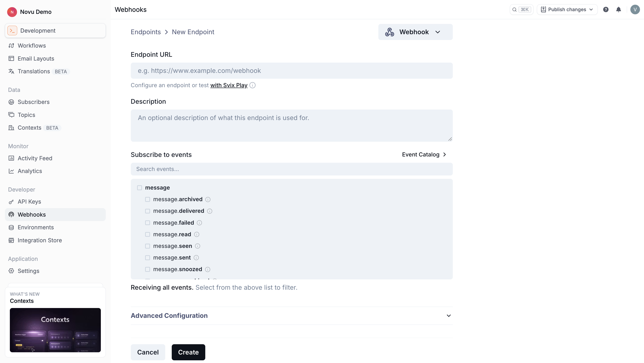Click the Integration Store icon
Image resolution: width=644 pixels, height=363 pixels.
[11, 240]
